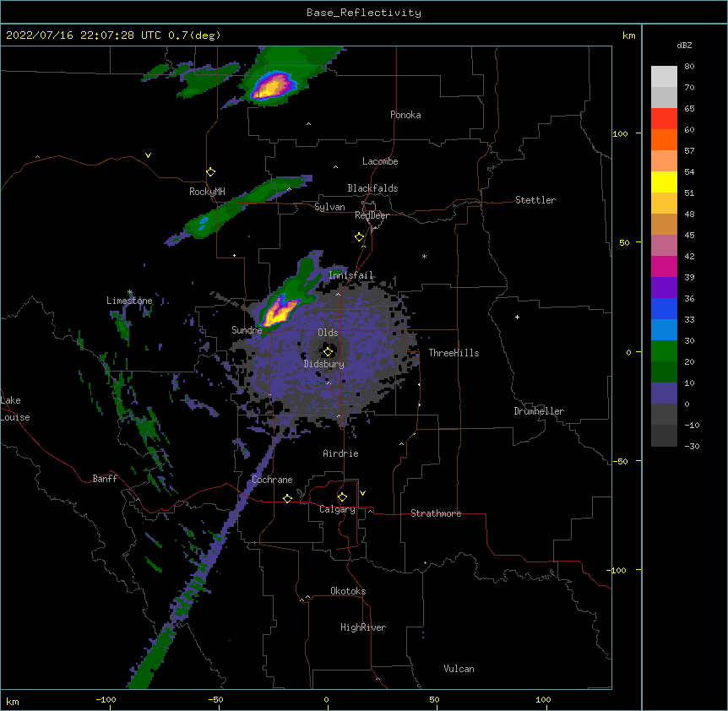Click the yellow storm core northeast of Sundre
The height and width of the screenshot is (711, 728).
[x=279, y=312]
